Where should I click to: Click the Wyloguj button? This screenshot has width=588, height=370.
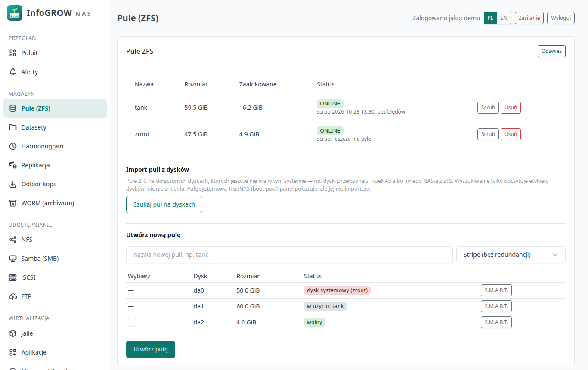tap(561, 18)
